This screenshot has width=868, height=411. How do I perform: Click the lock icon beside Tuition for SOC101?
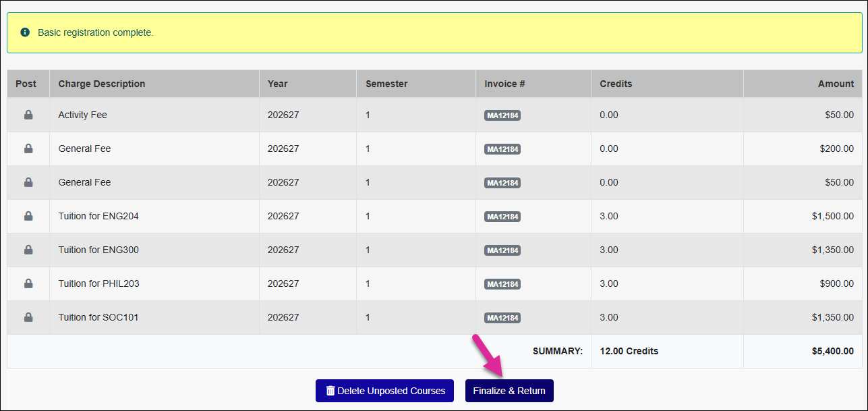click(x=28, y=317)
